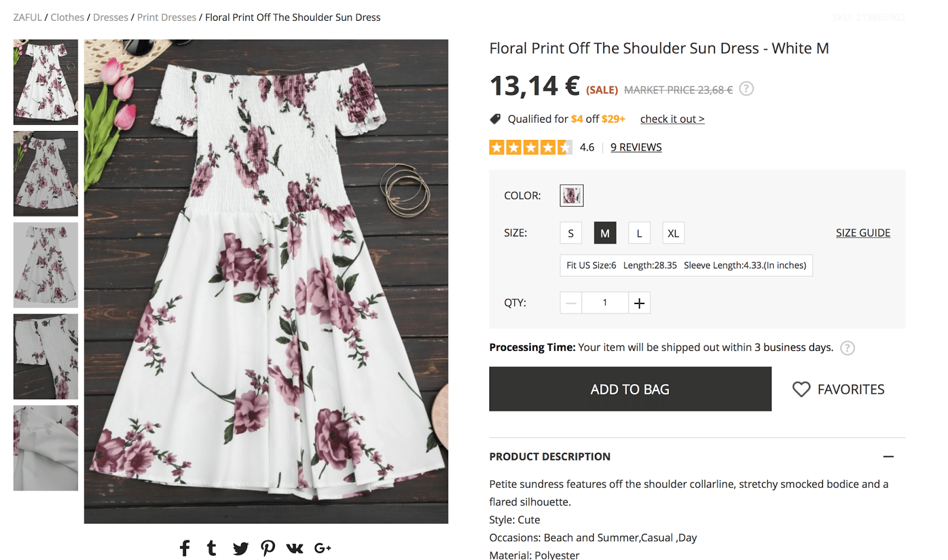
Task: Open the 9 Reviews link
Action: click(636, 147)
